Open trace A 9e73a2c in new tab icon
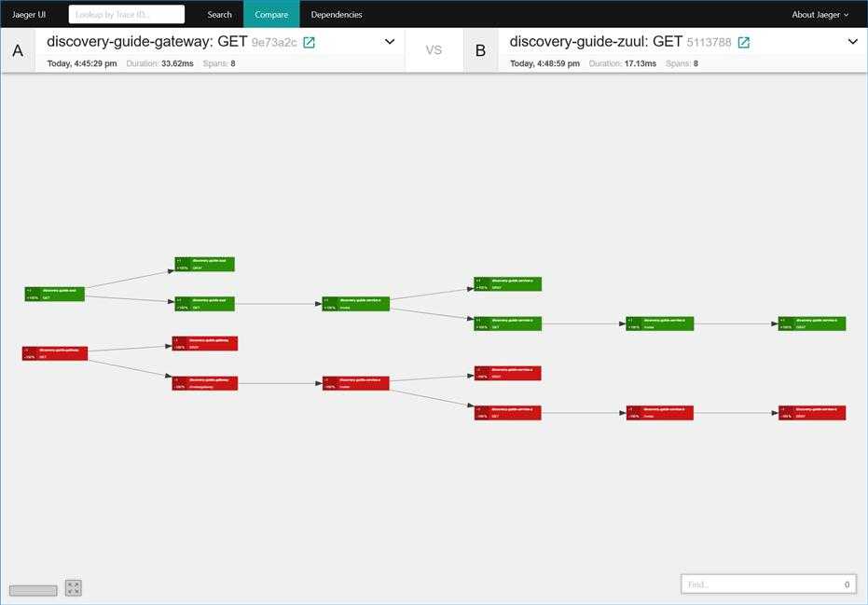This screenshot has height=605, width=868. tap(309, 43)
